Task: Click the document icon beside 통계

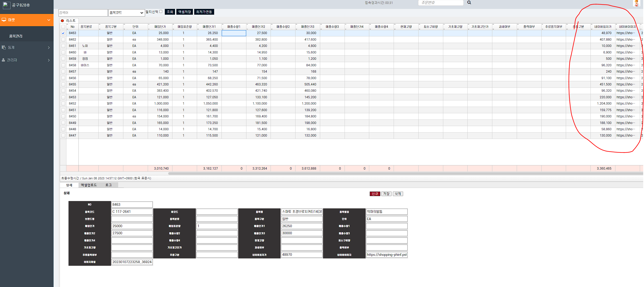Action: pyautogui.click(x=4, y=47)
